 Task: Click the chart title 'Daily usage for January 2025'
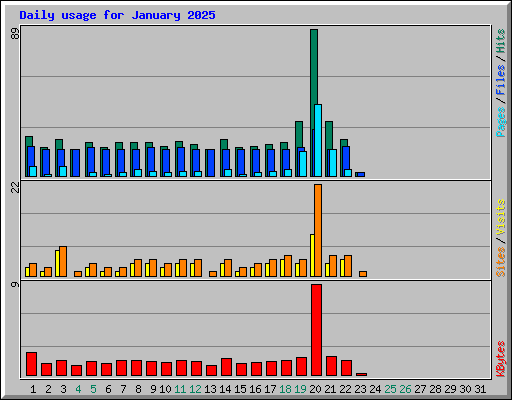click(x=117, y=15)
